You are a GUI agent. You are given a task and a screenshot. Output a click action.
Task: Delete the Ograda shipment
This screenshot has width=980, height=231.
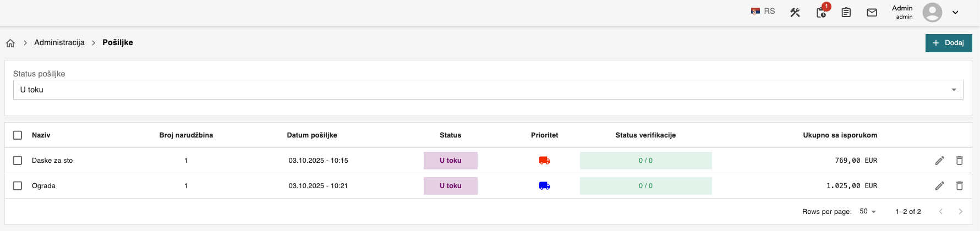959,186
